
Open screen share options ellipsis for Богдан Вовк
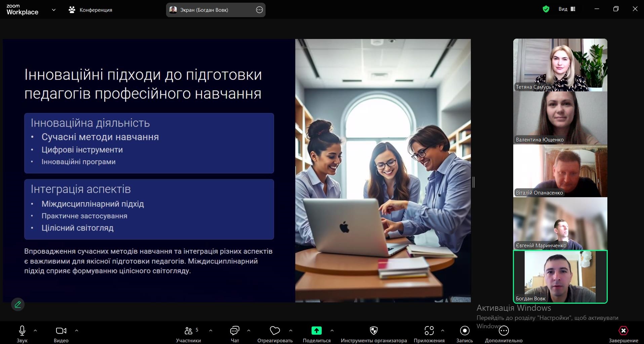(259, 10)
